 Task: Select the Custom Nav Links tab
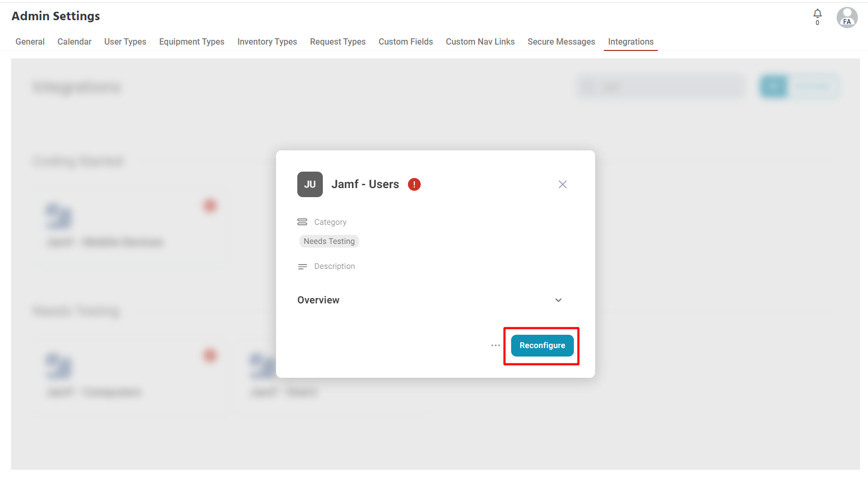pos(480,41)
